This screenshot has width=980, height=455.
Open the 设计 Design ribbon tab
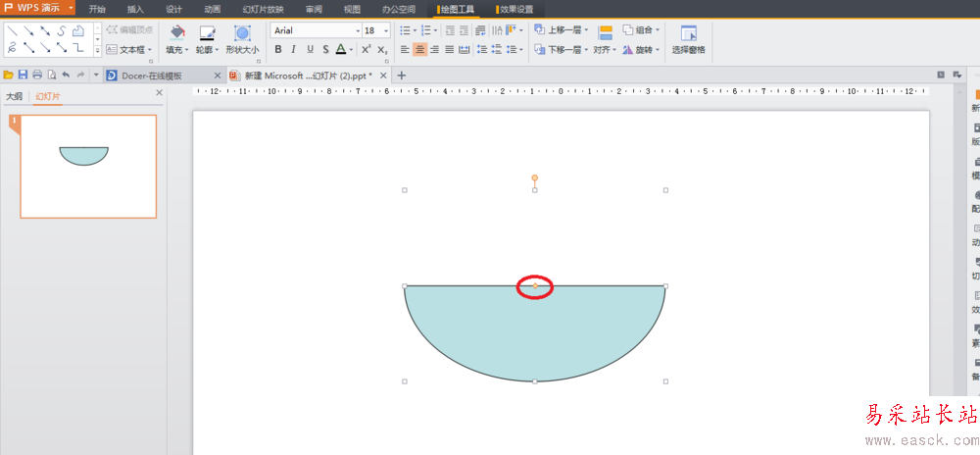[173, 10]
